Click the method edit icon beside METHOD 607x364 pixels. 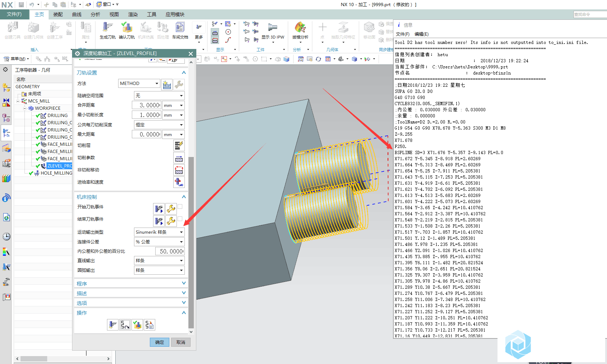coord(167,84)
